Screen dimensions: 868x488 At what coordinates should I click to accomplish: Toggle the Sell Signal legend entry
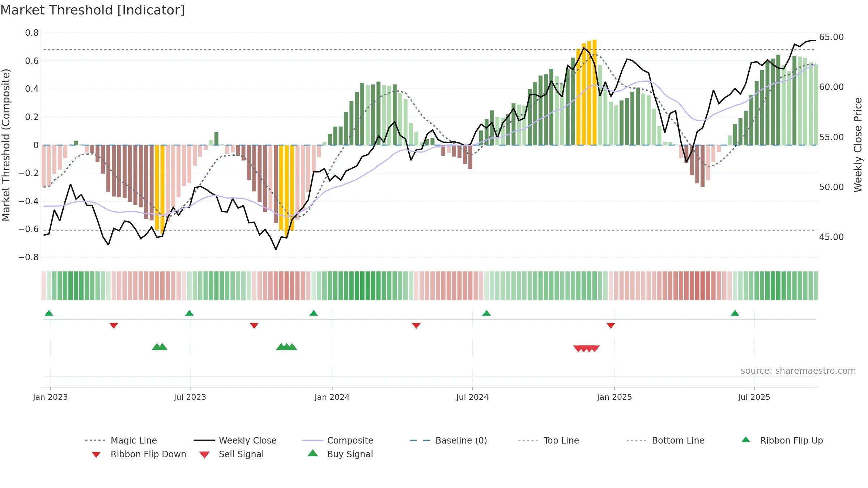pos(231,454)
